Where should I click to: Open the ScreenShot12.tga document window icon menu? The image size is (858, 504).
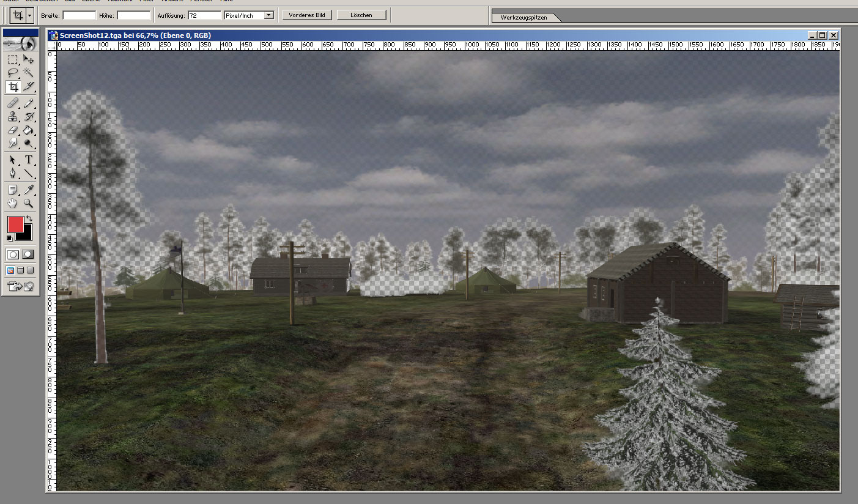click(x=54, y=35)
